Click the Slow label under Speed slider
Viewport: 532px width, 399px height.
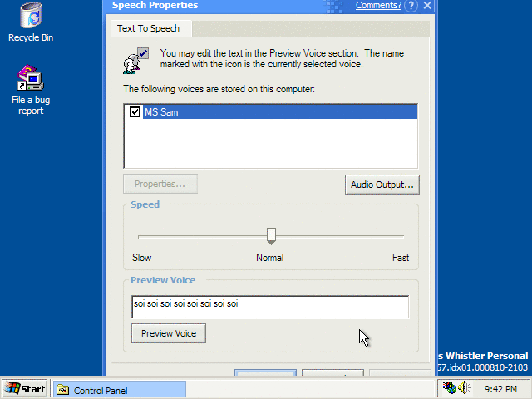click(x=142, y=258)
